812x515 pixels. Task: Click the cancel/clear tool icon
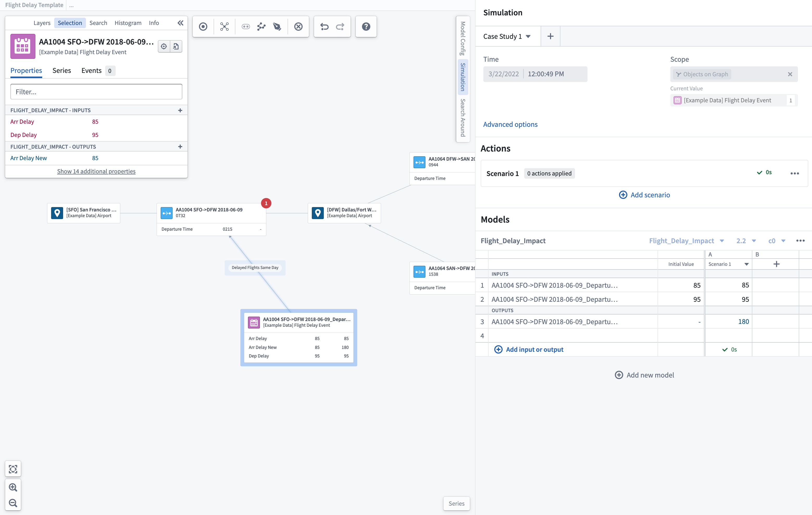tap(298, 26)
